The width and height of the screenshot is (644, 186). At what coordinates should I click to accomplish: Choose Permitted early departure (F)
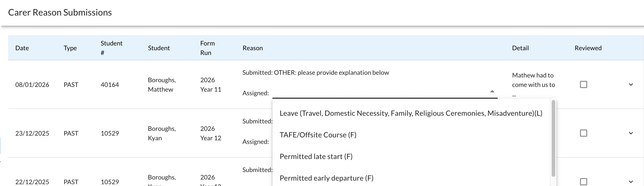(x=326, y=178)
